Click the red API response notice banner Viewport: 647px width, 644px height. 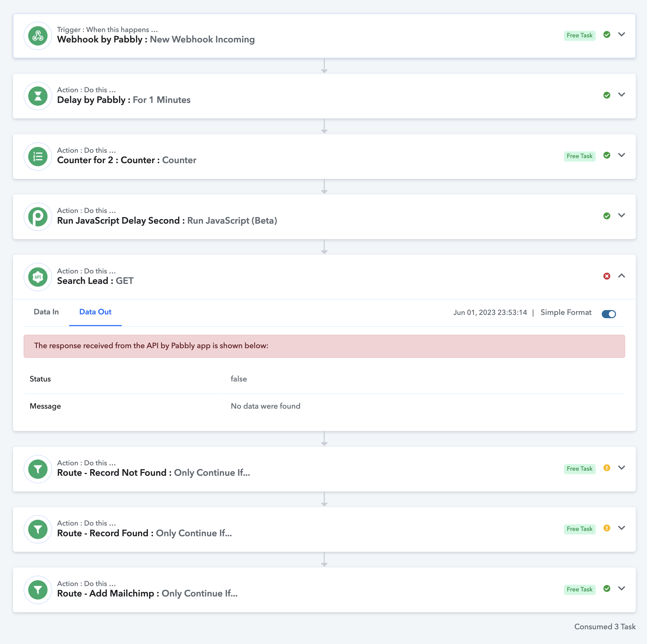point(324,346)
